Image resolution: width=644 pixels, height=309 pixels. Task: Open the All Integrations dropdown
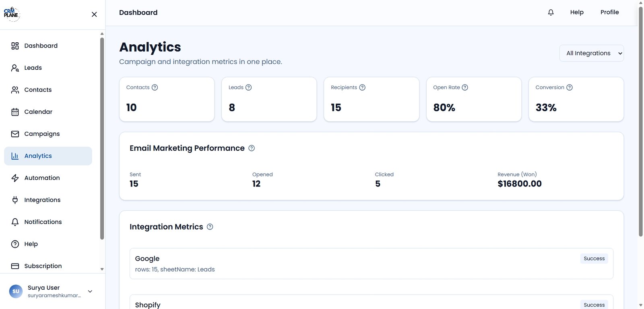591,53
